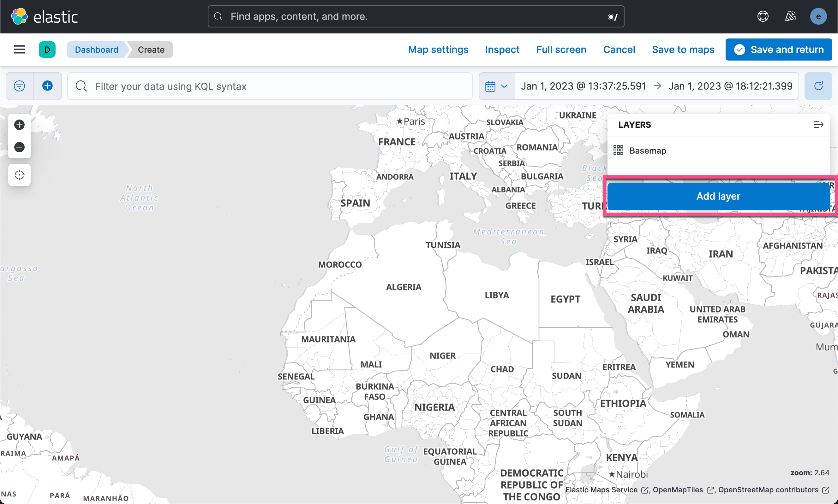This screenshot has width=838, height=504.
Task: Open the Elastic help menu icon
Action: click(763, 16)
